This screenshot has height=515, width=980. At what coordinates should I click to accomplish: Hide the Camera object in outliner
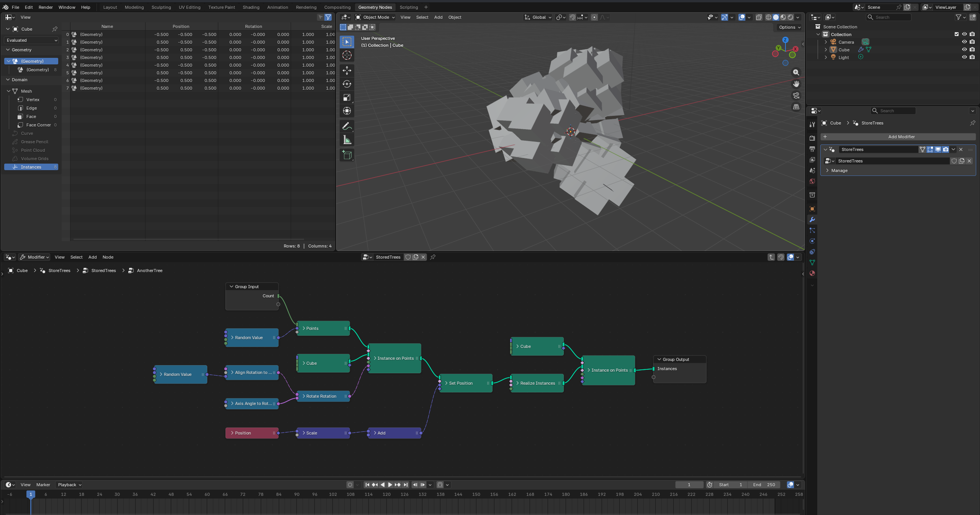964,42
